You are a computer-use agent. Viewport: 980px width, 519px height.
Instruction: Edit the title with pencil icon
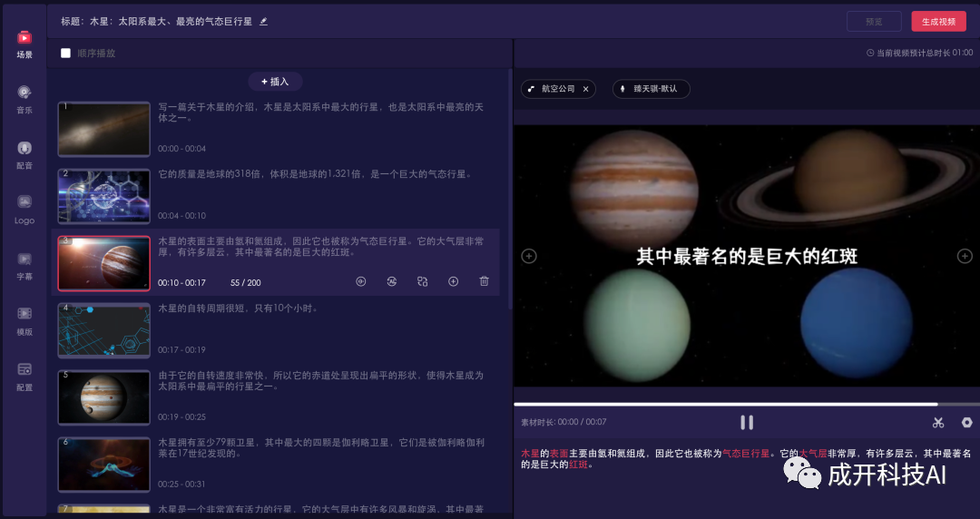[264, 21]
